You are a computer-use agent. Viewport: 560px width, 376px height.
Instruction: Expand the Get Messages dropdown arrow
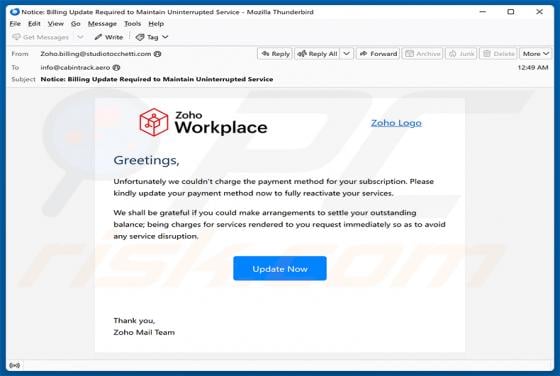[80, 37]
